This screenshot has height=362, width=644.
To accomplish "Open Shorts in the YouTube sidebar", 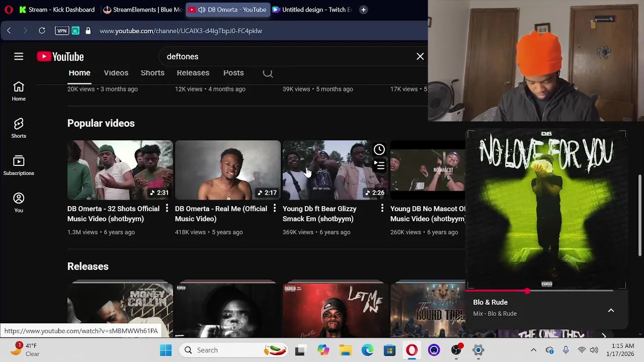I will [19, 129].
